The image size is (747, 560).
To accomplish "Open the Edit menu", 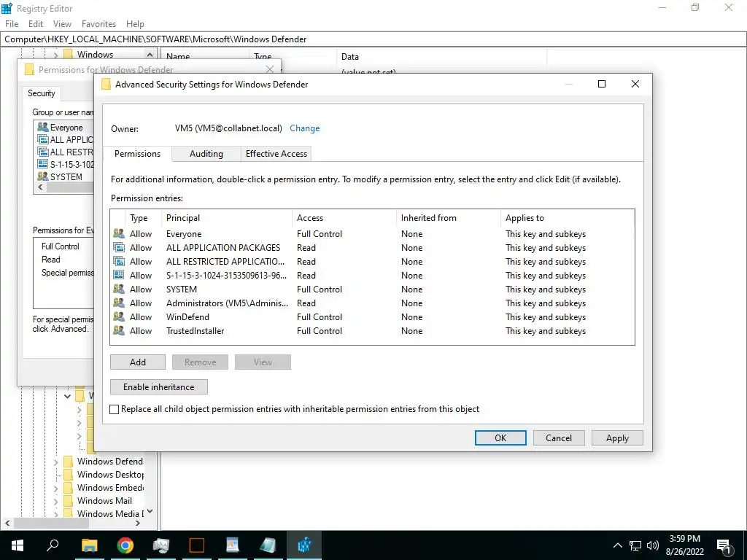I will [36, 24].
